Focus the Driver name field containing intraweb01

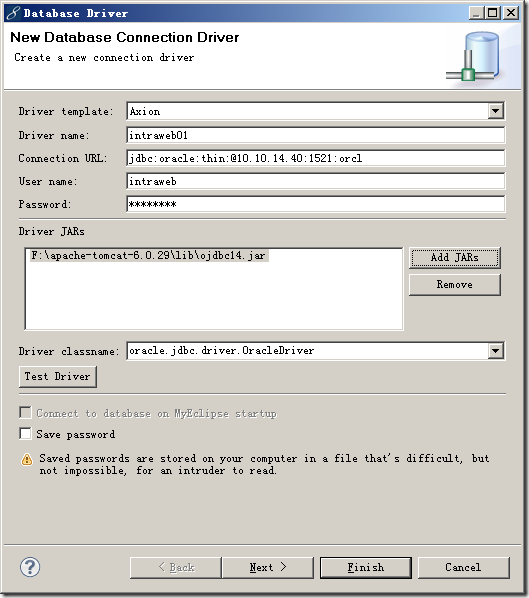click(315, 135)
